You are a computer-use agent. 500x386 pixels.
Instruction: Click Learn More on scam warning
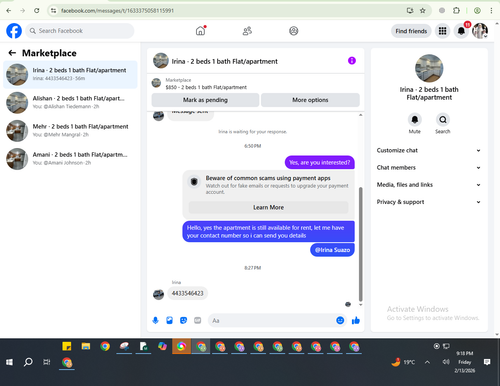tap(268, 207)
